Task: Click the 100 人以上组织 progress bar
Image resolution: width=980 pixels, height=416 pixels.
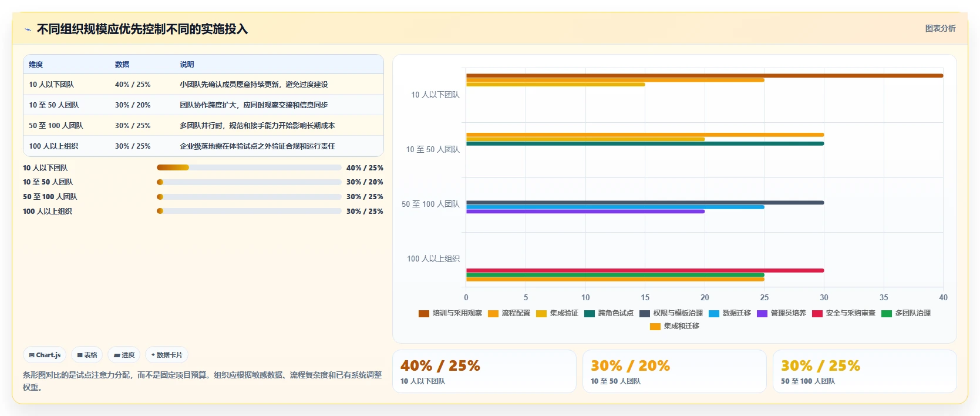Action: point(249,211)
